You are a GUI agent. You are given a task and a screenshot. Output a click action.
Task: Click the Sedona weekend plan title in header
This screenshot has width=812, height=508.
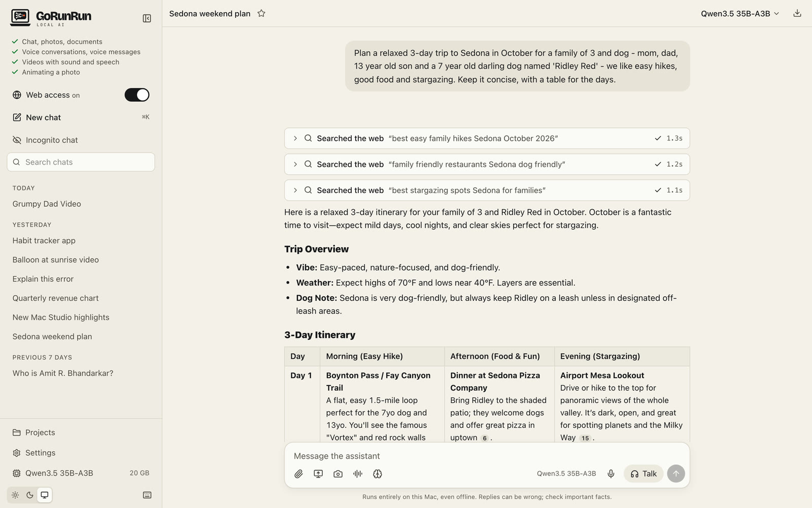pos(210,14)
